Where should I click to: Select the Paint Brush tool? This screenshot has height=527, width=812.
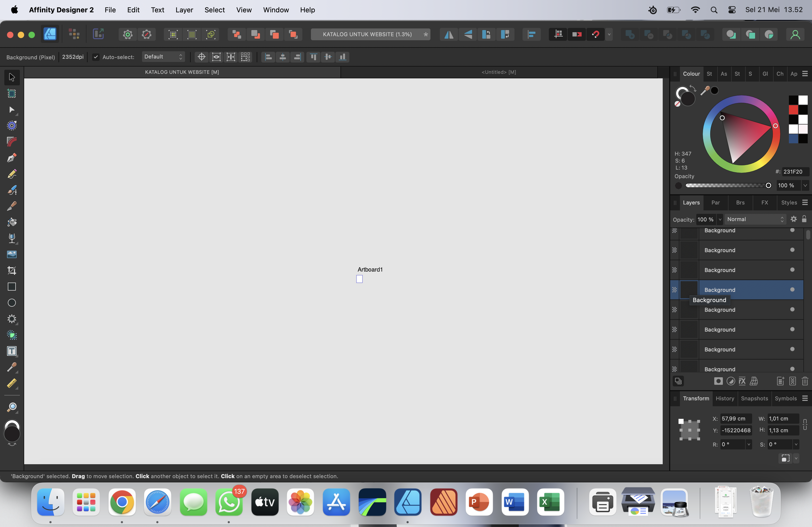(x=12, y=190)
